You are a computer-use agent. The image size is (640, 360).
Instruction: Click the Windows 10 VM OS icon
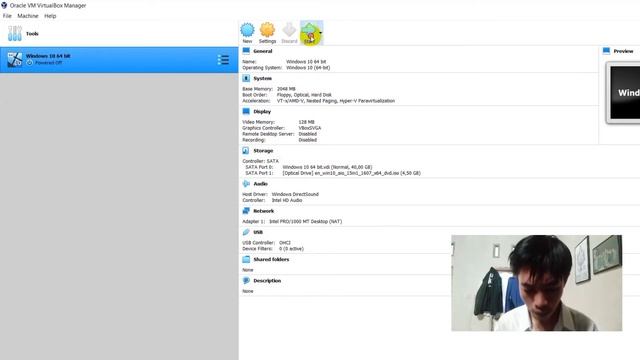click(15, 60)
